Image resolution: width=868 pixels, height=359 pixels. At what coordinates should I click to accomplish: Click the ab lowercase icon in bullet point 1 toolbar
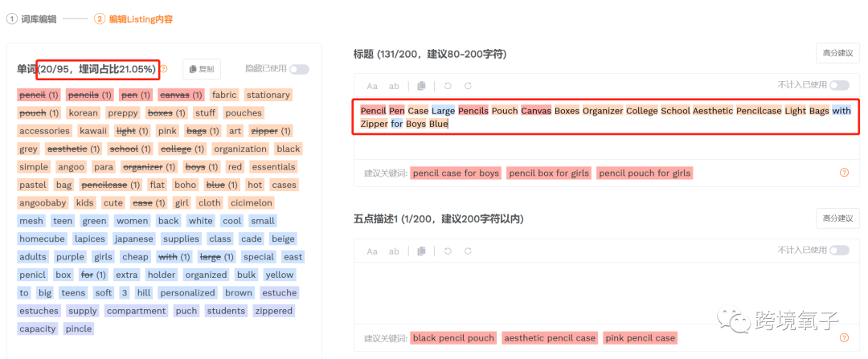tap(394, 251)
